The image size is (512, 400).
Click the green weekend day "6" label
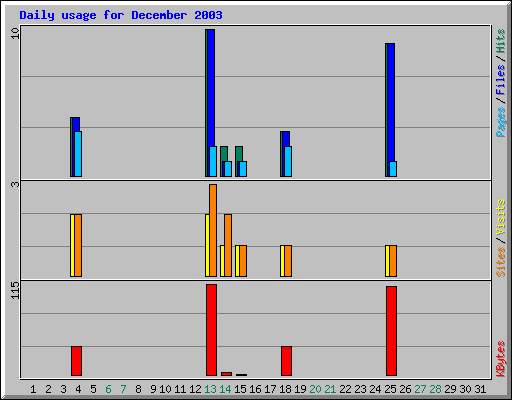pyautogui.click(x=108, y=389)
